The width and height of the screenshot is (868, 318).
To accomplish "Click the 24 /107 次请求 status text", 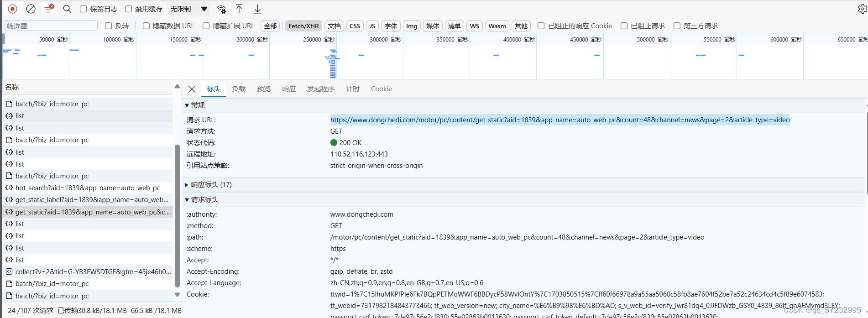I will pyautogui.click(x=31, y=310).
